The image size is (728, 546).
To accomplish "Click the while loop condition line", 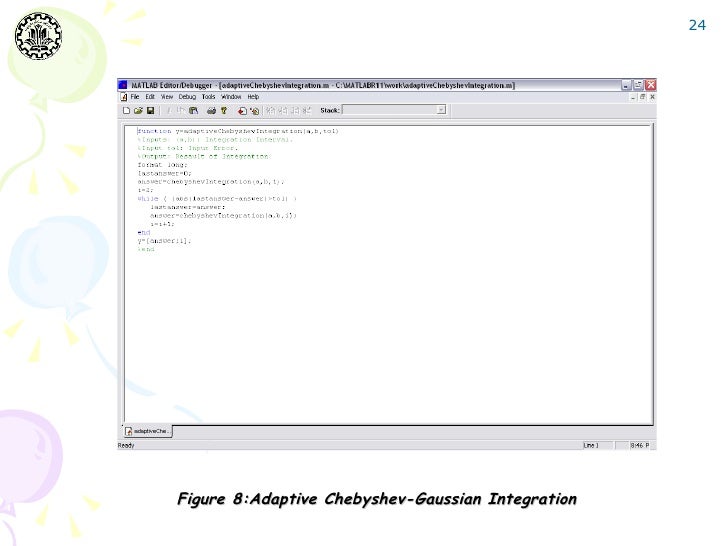I will click(x=217, y=199).
